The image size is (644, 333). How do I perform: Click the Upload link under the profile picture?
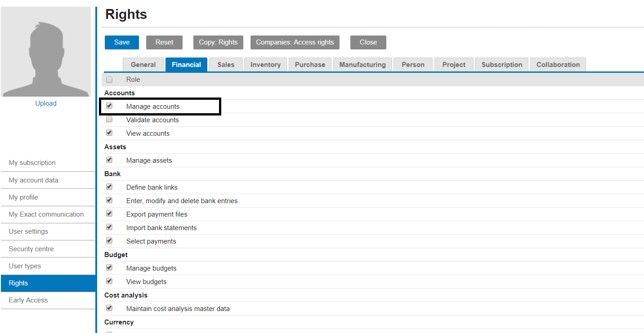(x=45, y=103)
